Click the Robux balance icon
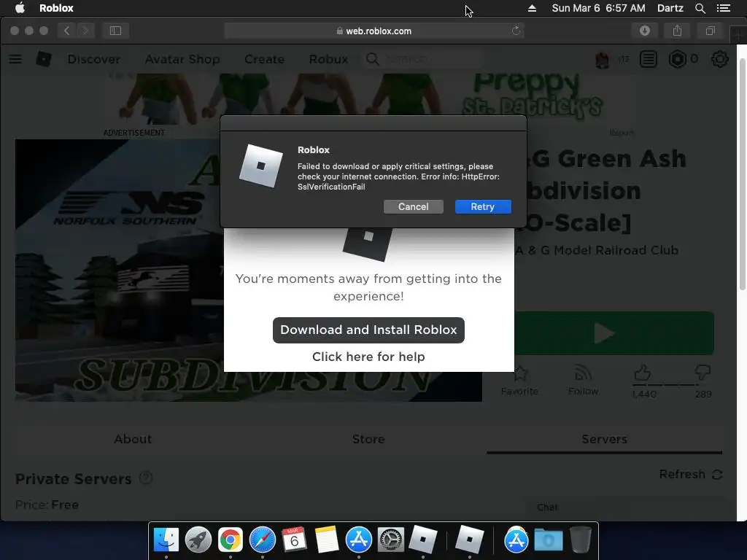 point(677,59)
